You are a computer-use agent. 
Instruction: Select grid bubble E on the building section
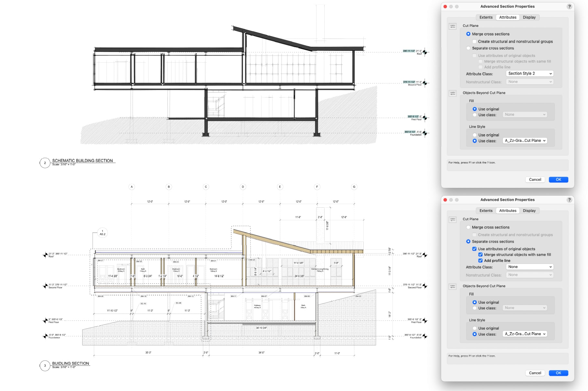[280, 187]
